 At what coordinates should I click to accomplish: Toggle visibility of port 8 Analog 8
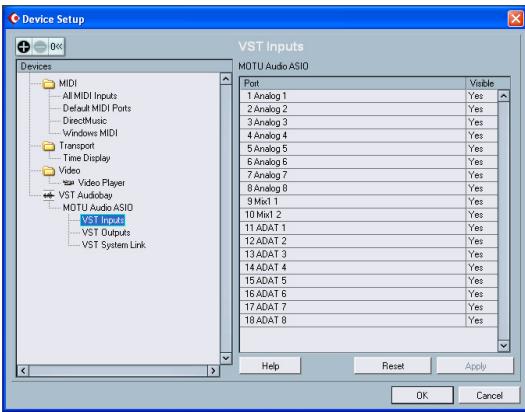(475, 188)
